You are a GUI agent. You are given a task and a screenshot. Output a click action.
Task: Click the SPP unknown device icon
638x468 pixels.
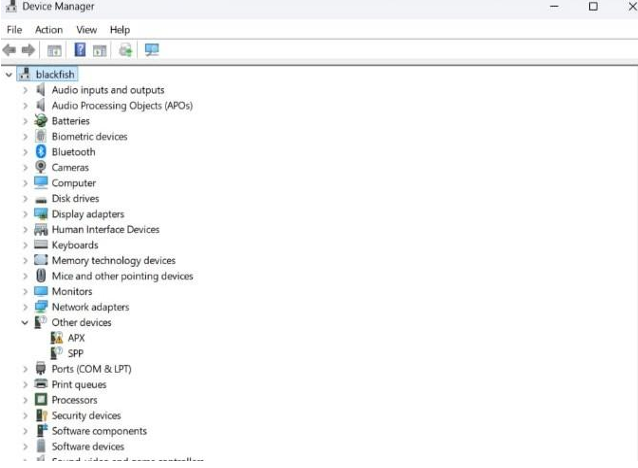point(57,353)
